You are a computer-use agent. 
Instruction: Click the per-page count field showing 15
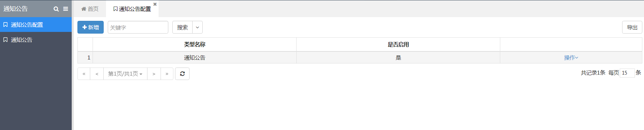click(x=627, y=73)
